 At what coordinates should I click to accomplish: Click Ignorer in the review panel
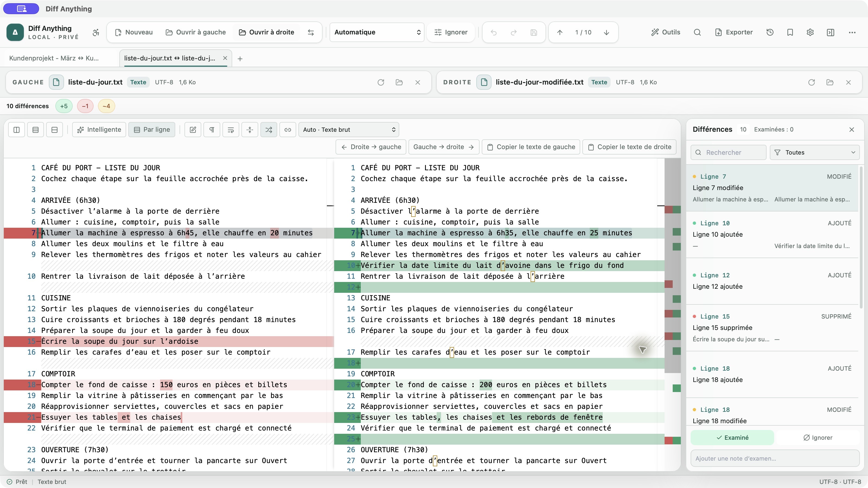(818, 438)
